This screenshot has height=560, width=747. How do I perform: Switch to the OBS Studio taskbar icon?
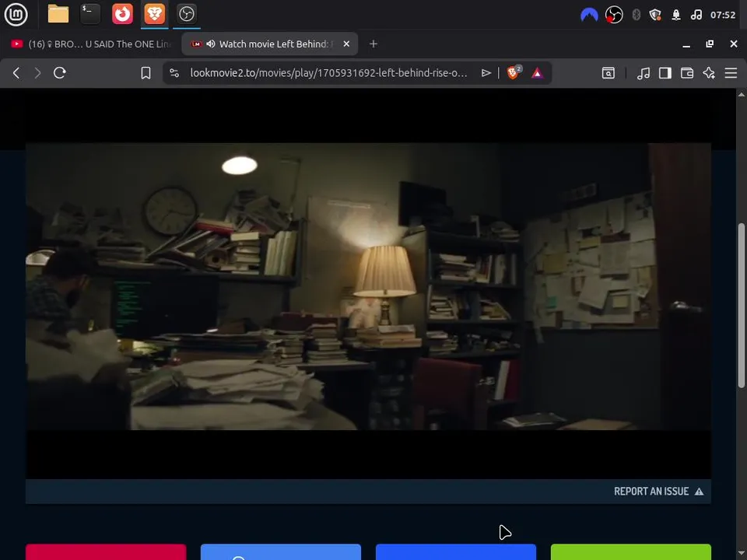186,14
